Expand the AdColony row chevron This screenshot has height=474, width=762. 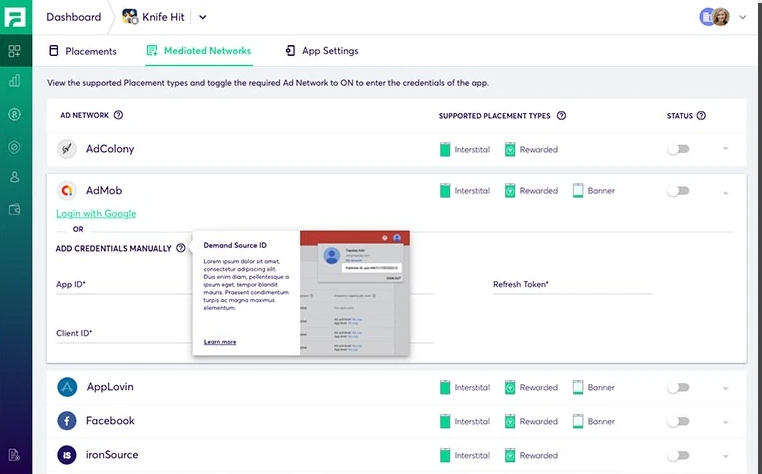[726, 149]
